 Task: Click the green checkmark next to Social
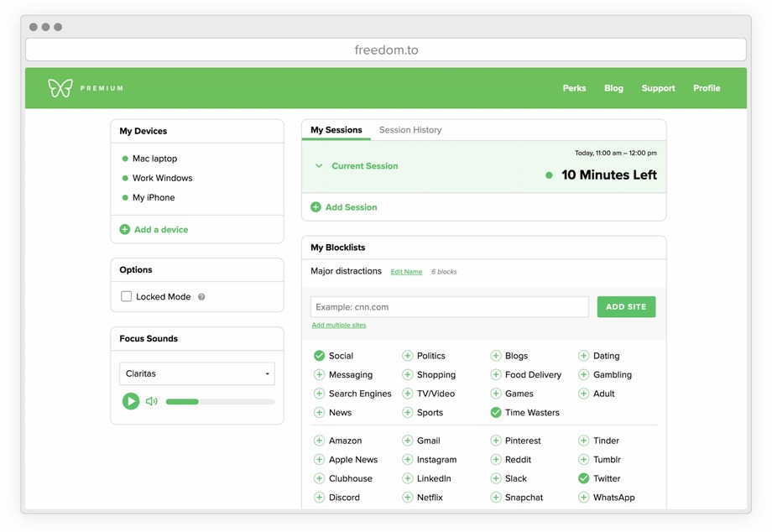[320, 355]
